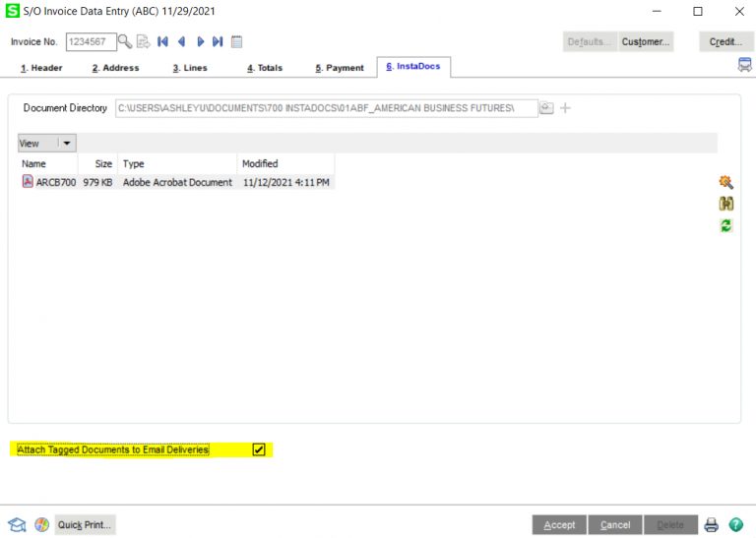Uncheck Attach Tagged Documents to Email Deliveries

tap(259, 449)
